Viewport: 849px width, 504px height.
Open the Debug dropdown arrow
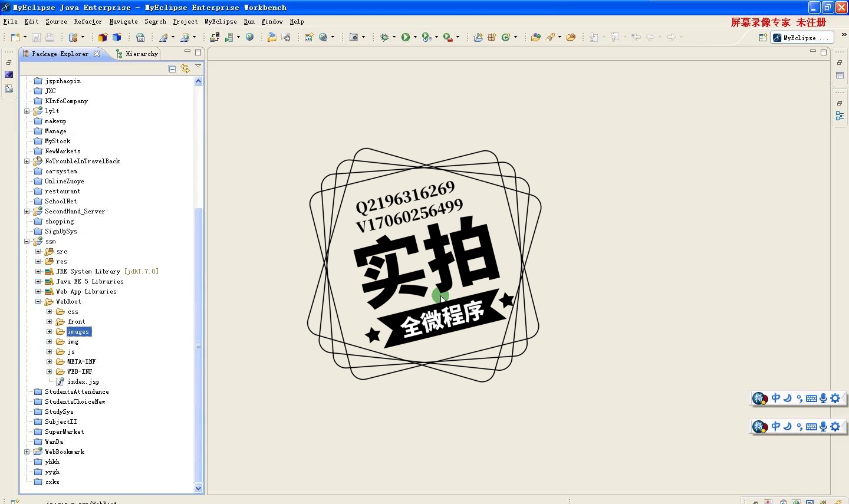point(394,37)
